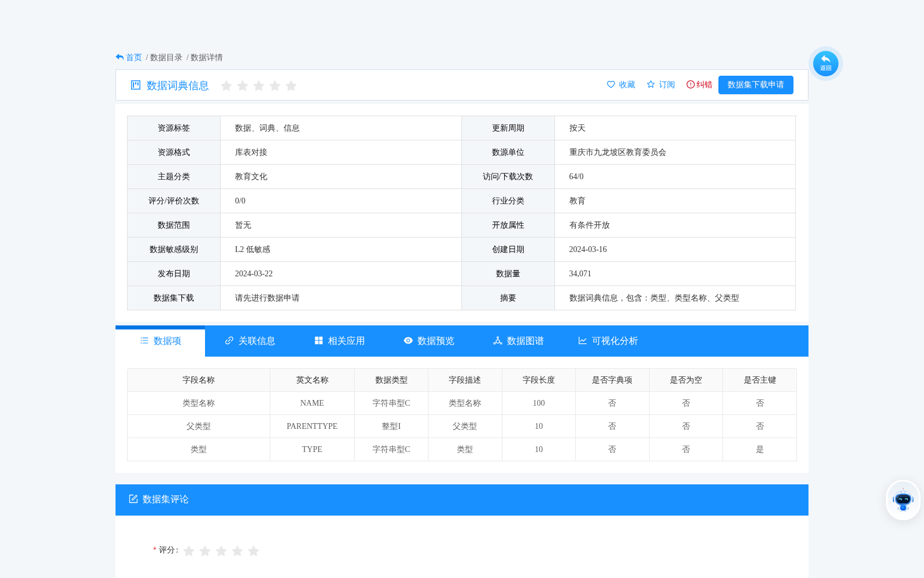The height and width of the screenshot is (578, 924).
Task: Click the 2024-03-16 creation date value
Action: (x=587, y=249)
